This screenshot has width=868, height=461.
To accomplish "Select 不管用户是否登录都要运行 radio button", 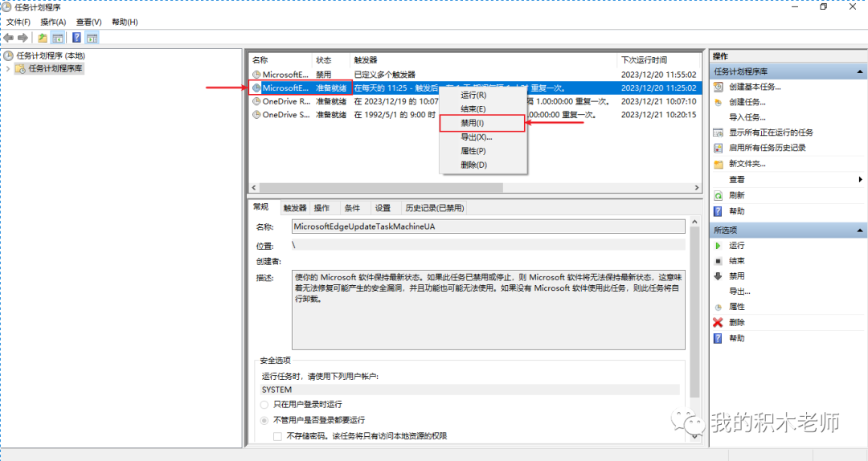I will click(x=264, y=421).
